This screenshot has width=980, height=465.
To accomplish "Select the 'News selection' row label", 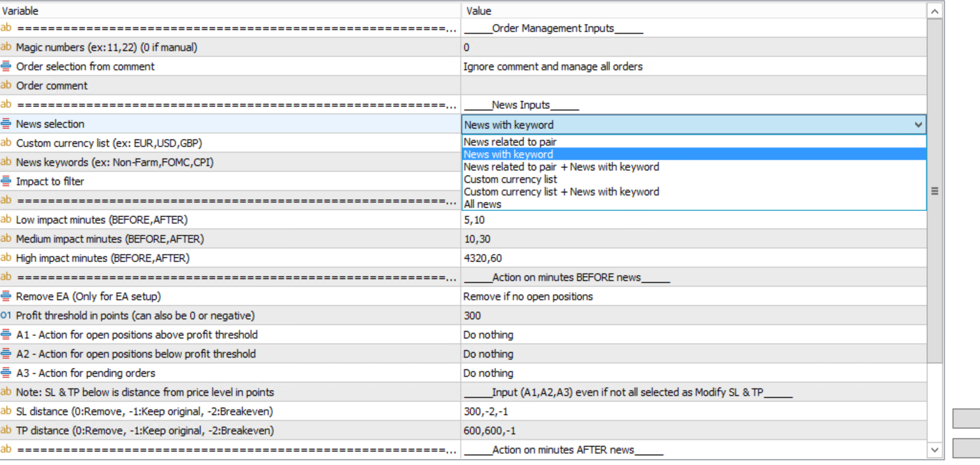I will [x=50, y=124].
